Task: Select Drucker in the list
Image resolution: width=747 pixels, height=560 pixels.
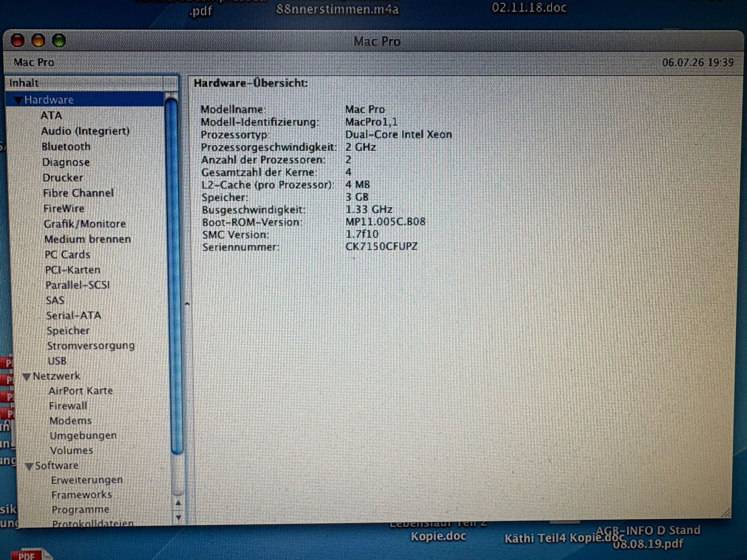Action: pos(63,178)
